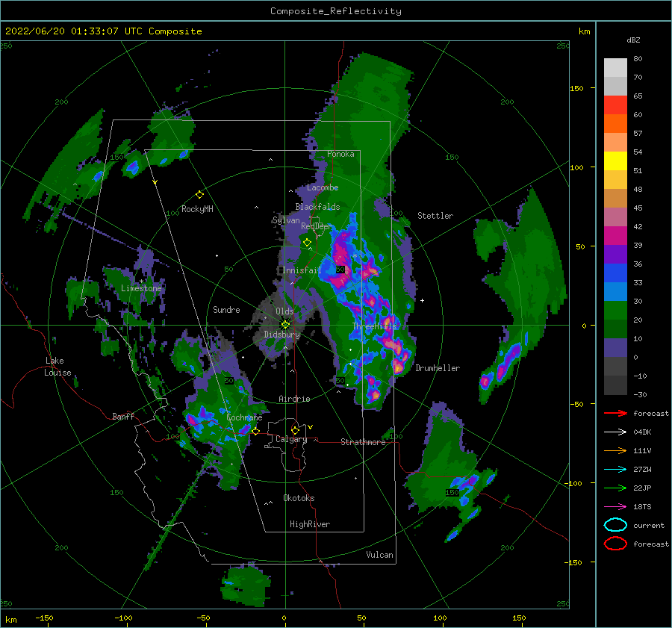
Task: Click the km unit label at top right
Action: click(x=584, y=31)
